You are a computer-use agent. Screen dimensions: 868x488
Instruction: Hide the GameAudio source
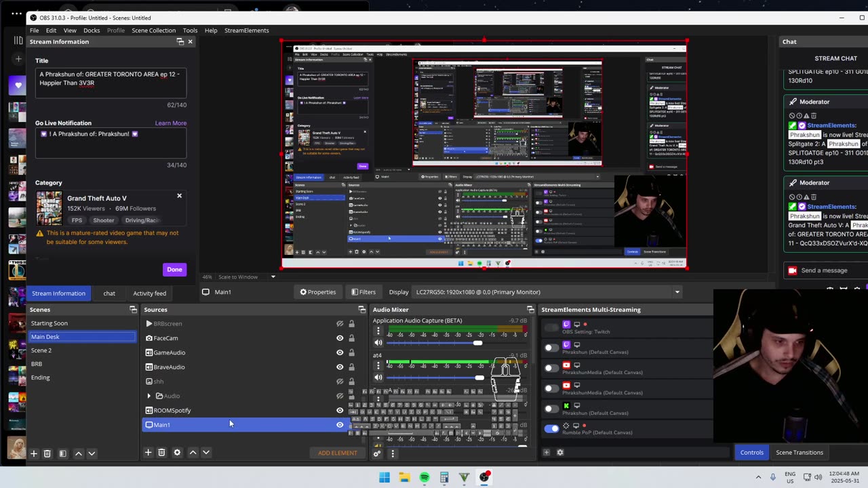[x=340, y=352]
